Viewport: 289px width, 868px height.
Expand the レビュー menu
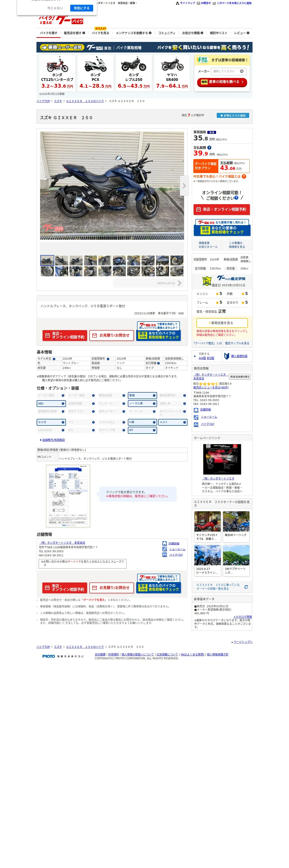[242, 33]
